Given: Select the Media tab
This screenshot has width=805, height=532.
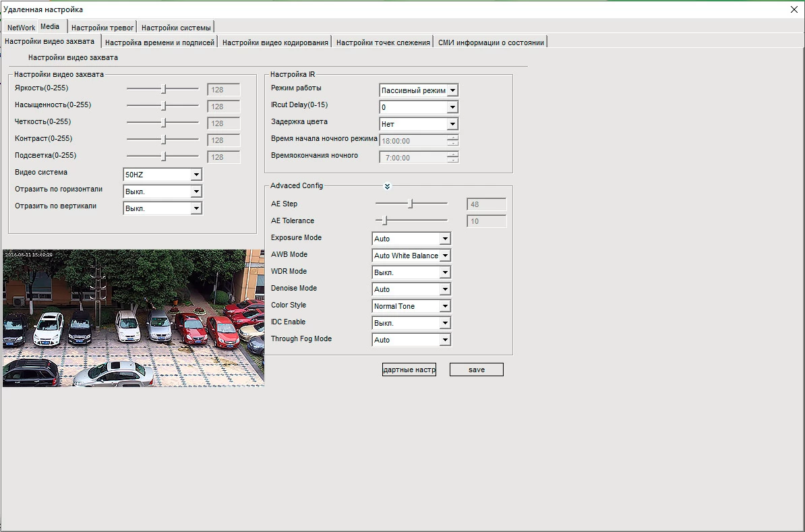Looking at the screenshot, I should [x=51, y=27].
